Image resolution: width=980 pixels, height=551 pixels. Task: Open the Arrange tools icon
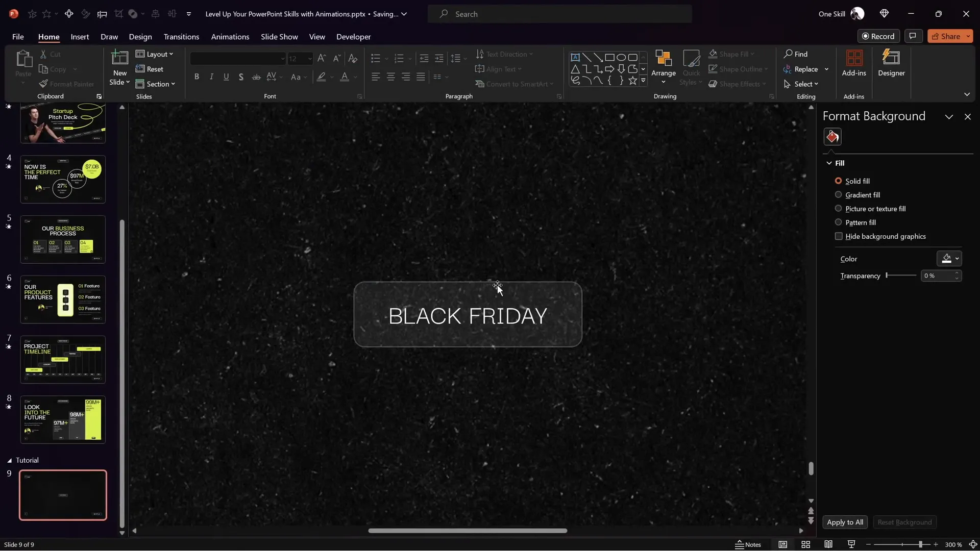pos(663,58)
